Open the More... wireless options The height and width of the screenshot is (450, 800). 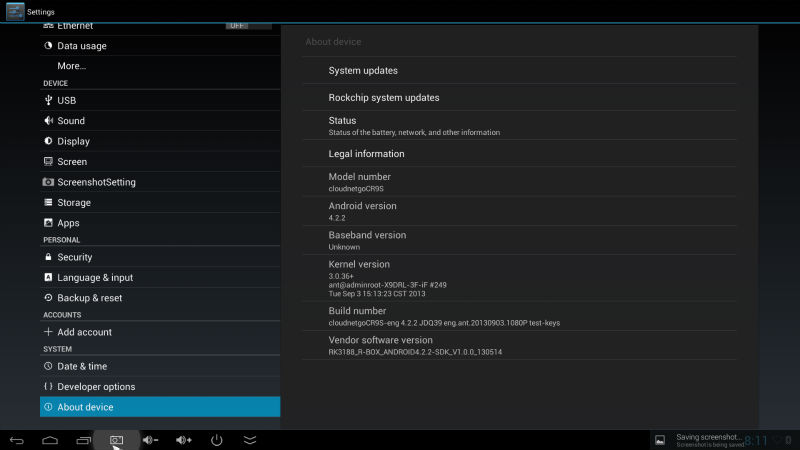160,66
